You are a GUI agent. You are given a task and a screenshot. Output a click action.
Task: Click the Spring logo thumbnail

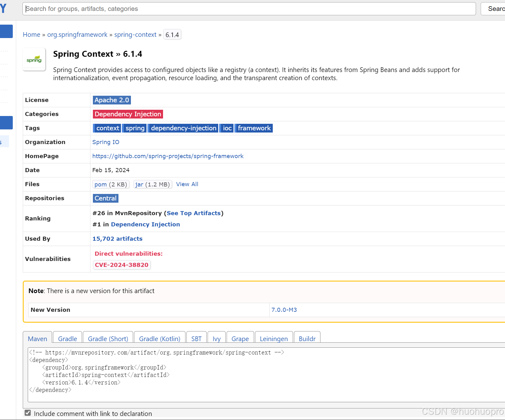[x=34, y=59]
